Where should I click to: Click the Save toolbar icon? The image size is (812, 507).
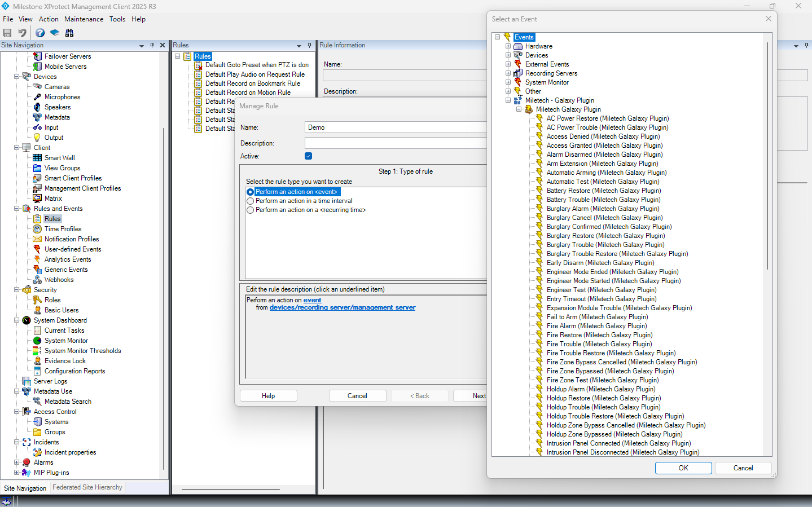point(7,33)
